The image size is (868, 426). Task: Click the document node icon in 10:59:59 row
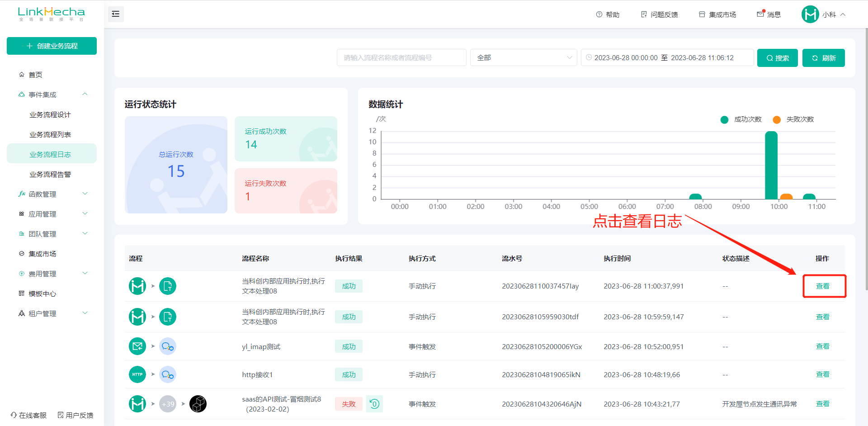pyautogui.click(x=168, y=317)
